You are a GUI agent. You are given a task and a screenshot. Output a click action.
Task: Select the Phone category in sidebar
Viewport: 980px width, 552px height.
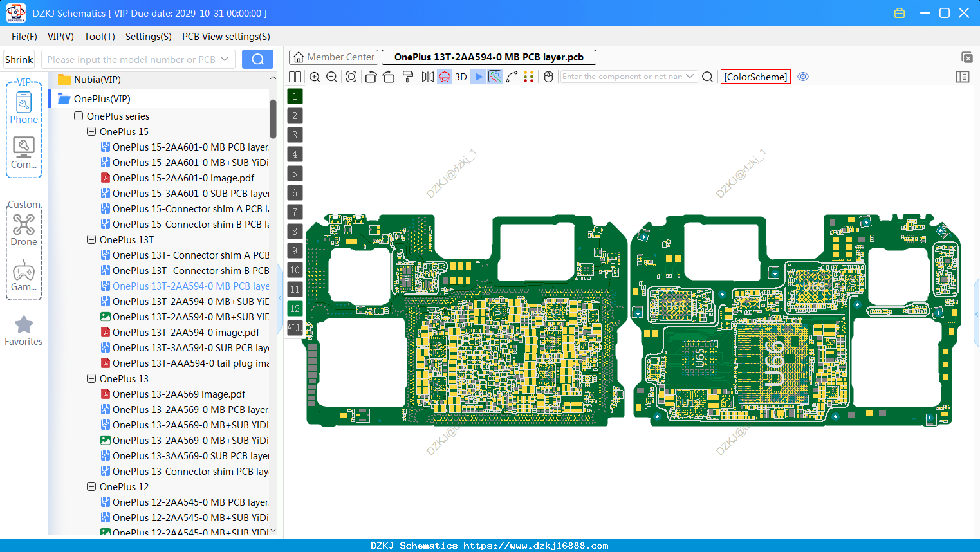coord(24,108)
